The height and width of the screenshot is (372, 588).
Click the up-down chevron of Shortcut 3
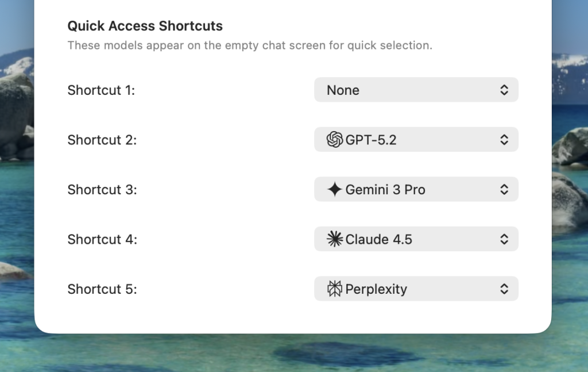click(504, 189)
